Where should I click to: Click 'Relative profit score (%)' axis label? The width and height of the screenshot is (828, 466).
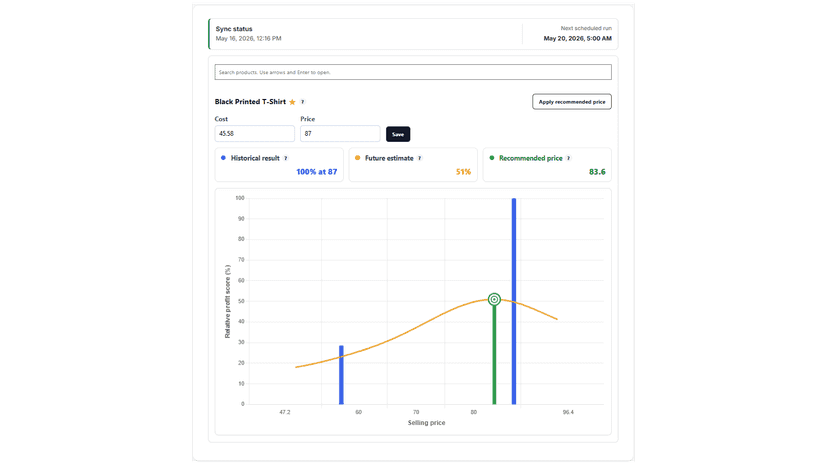228,302
